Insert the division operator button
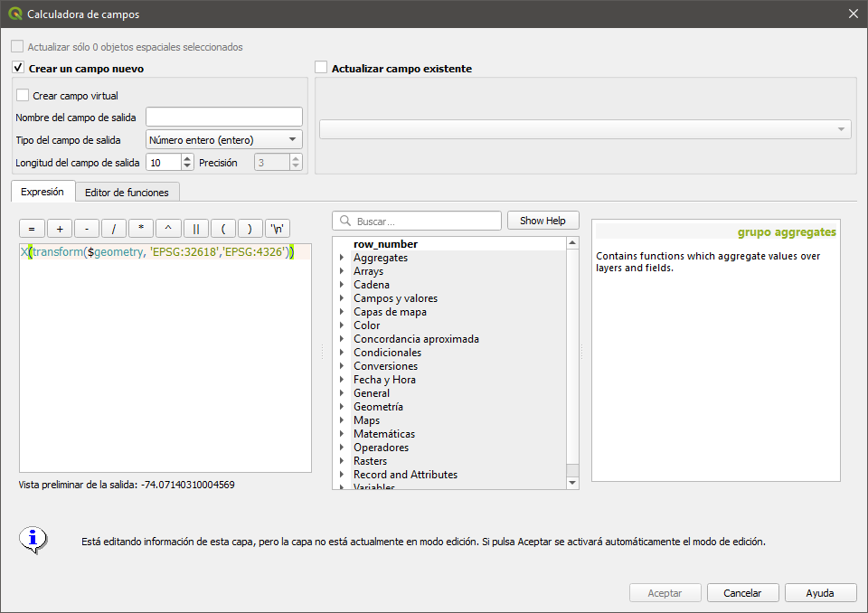The height and width of the screenshot is (613, 868). pyautogui.click(x=114, y=229)
